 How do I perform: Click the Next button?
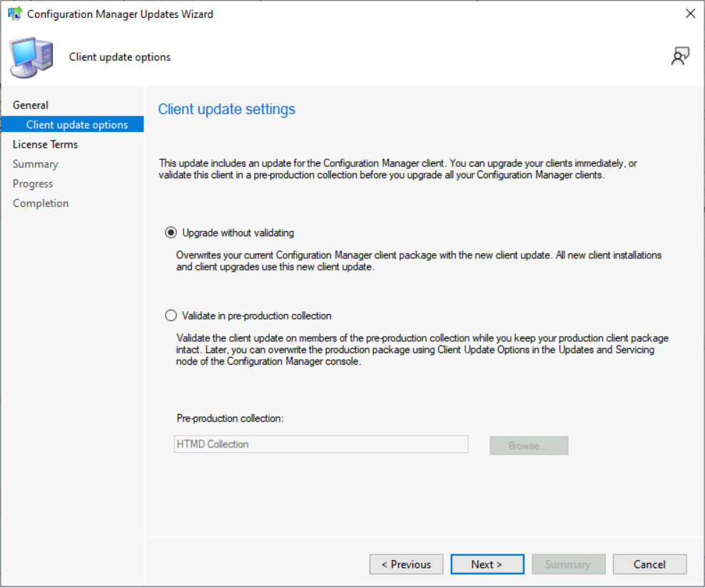(x=487, y=564)
